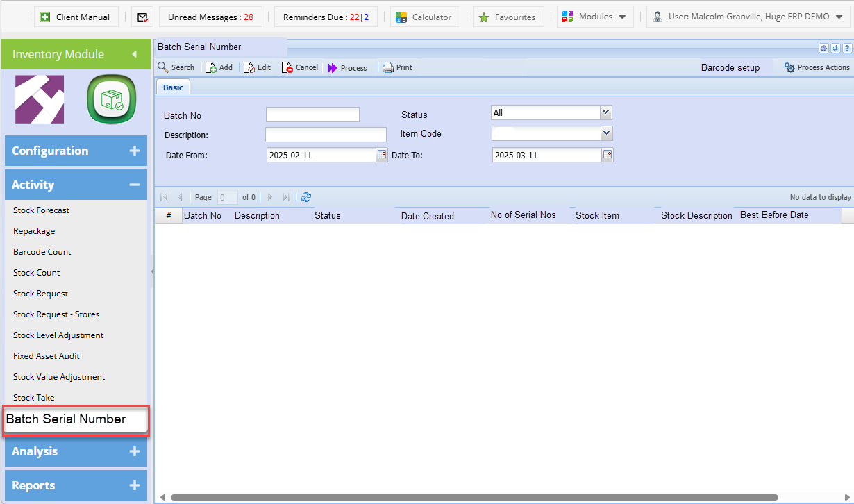854x504 pixels.
Task: Click the Cancel icon in toolbar
Action: coord(287,67)
